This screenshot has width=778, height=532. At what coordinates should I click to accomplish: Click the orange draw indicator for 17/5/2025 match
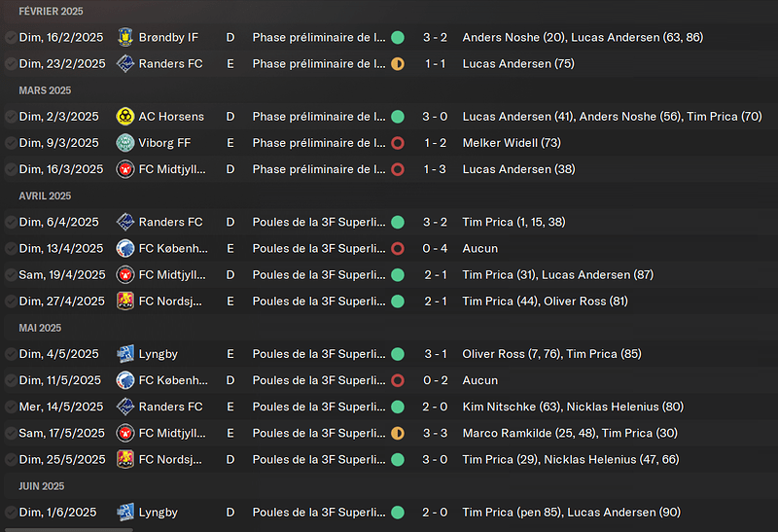pos(397,433)
